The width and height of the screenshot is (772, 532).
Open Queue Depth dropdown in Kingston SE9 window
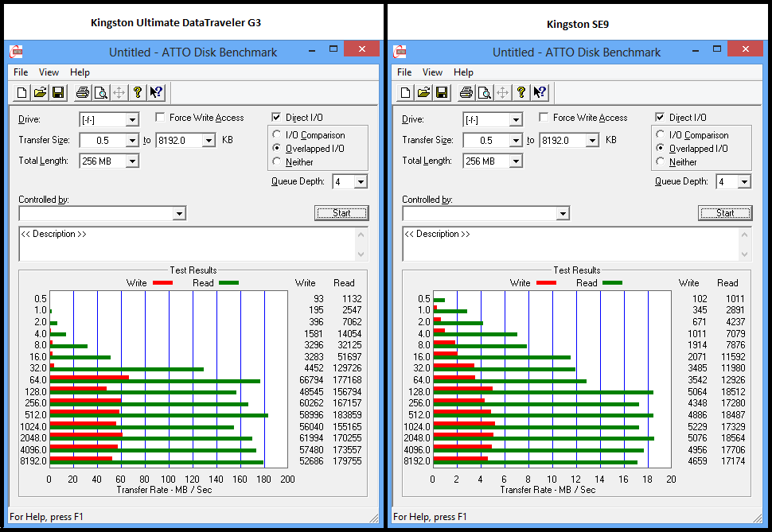point(744,181)
